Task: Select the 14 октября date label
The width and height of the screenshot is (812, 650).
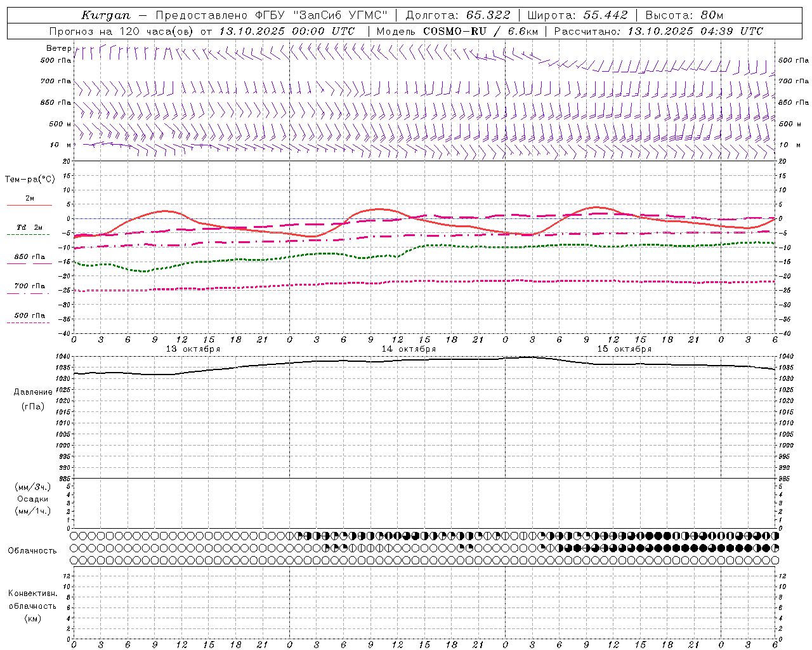Action: coord(409,349)
